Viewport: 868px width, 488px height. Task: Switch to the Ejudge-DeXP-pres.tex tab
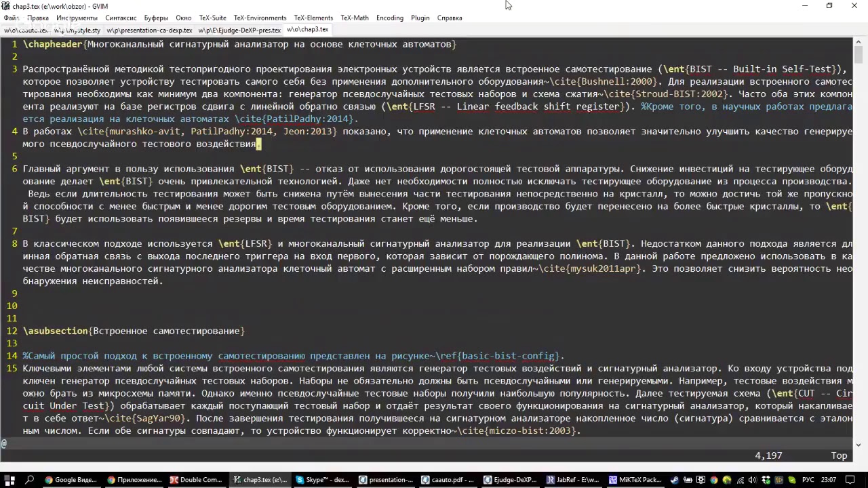pos(239,30)
